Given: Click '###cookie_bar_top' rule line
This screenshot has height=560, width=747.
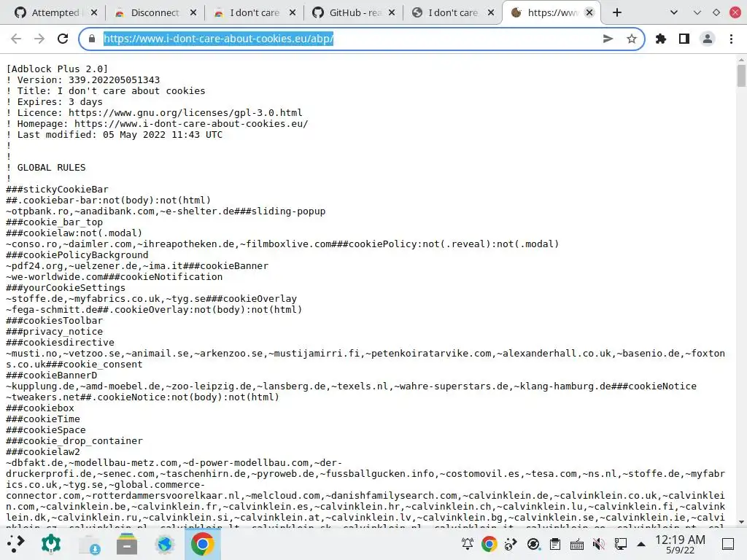Looking at the screenshot, I should pyautogui.click(x=54, y=222).
